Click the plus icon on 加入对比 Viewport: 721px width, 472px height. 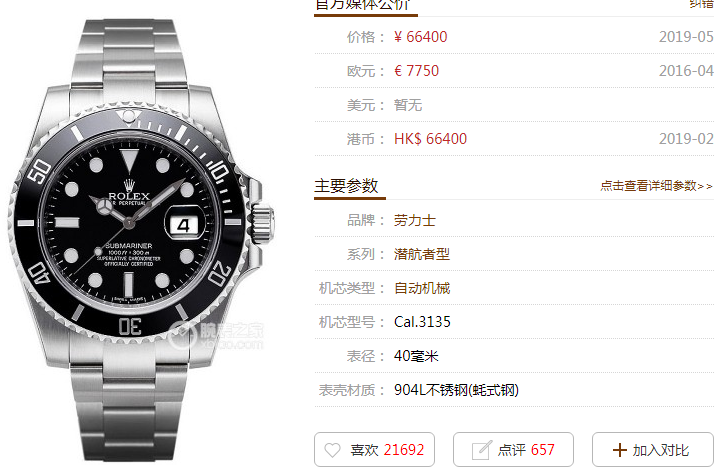pos(619,450)
